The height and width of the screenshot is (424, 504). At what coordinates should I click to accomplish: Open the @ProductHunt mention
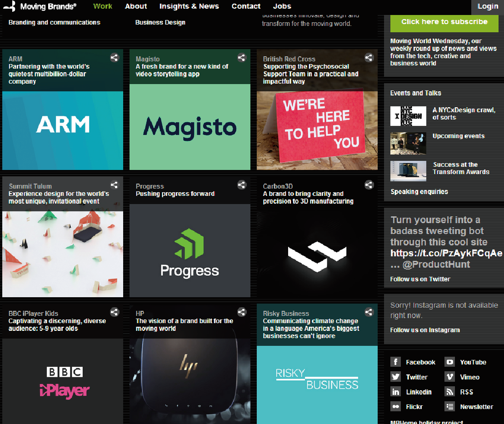(x=436, y=264)
